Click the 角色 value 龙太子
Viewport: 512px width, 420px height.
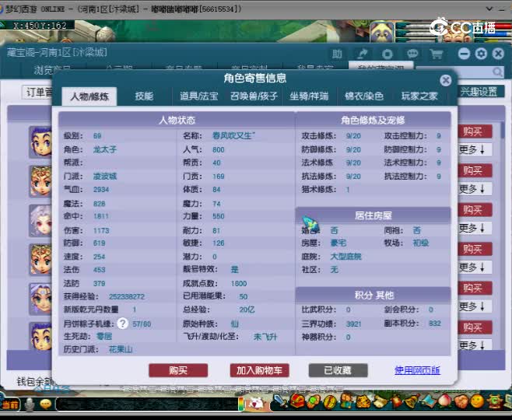(105, 149)
